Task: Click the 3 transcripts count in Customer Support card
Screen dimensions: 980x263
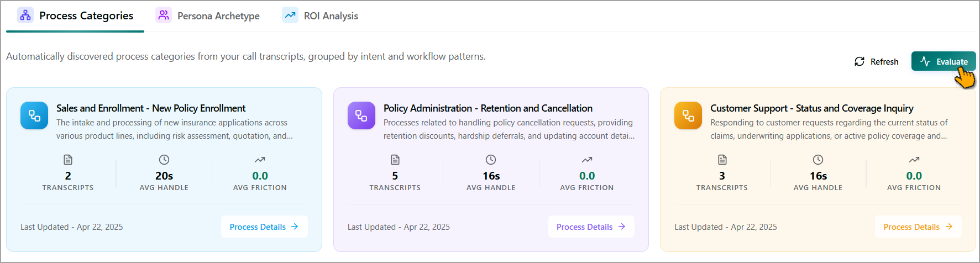Action: (x=722, y=176)
